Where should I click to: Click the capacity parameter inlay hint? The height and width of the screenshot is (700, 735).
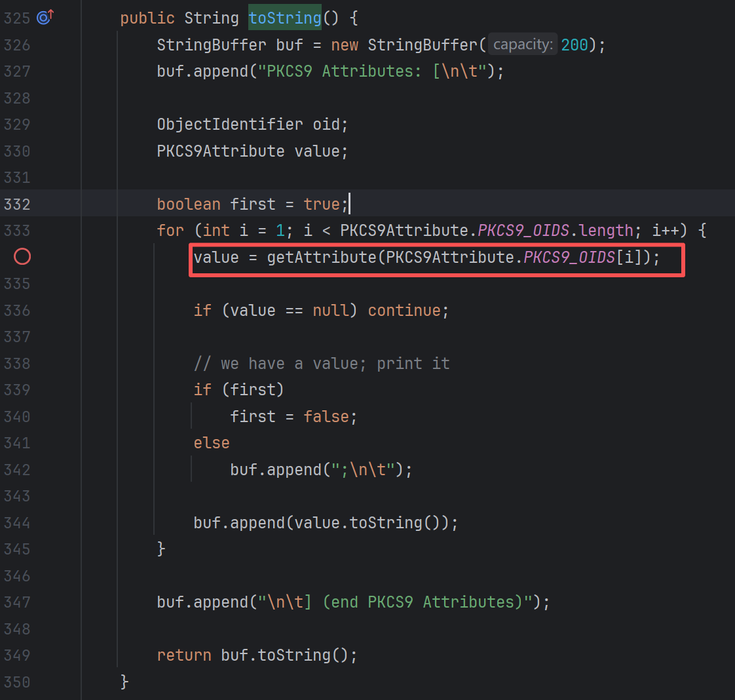coord(522,45)
